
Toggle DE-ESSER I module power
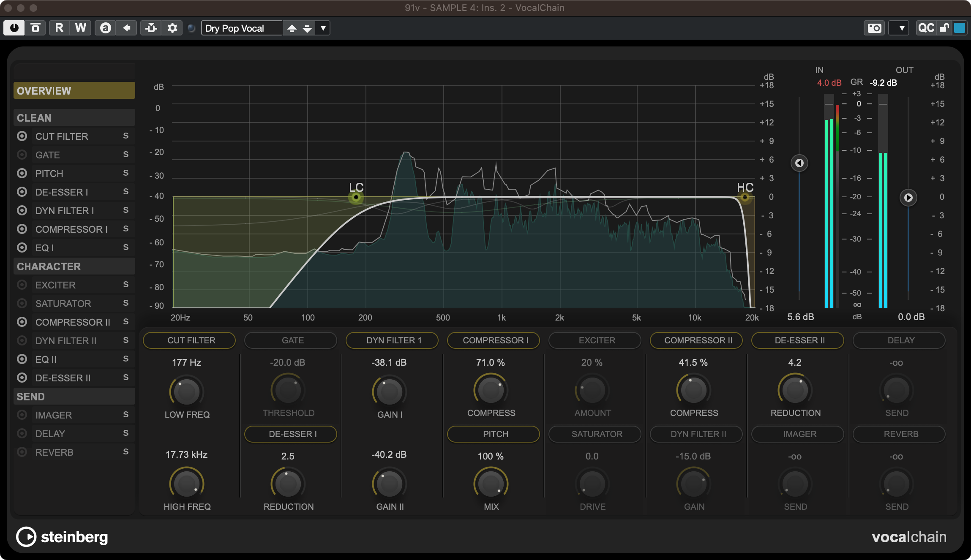tap(22, 192)
